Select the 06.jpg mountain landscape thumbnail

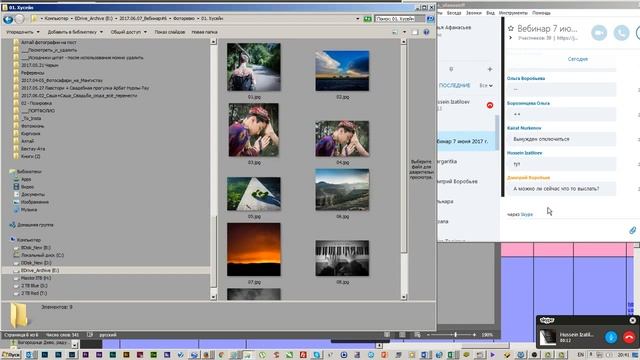pos(342,189)
